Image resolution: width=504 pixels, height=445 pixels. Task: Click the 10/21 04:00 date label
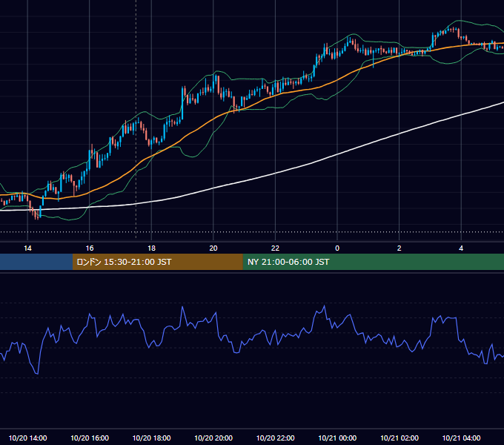coord(461,438)
